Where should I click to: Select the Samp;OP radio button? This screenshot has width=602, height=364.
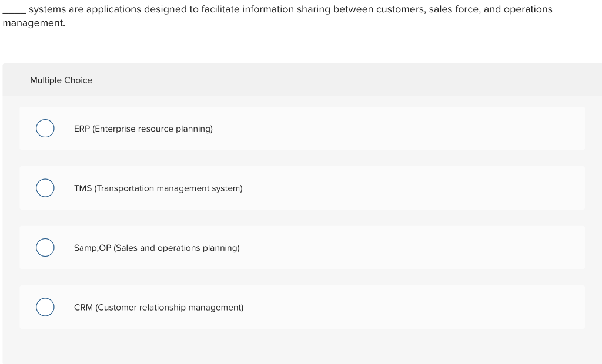[x=45, y=247]
